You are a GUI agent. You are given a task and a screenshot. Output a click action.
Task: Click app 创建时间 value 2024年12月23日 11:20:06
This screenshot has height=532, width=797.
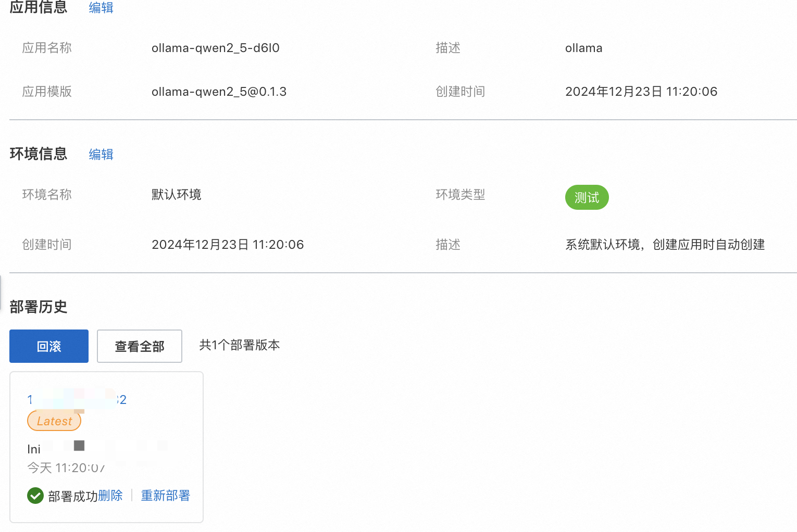(641, 92)
